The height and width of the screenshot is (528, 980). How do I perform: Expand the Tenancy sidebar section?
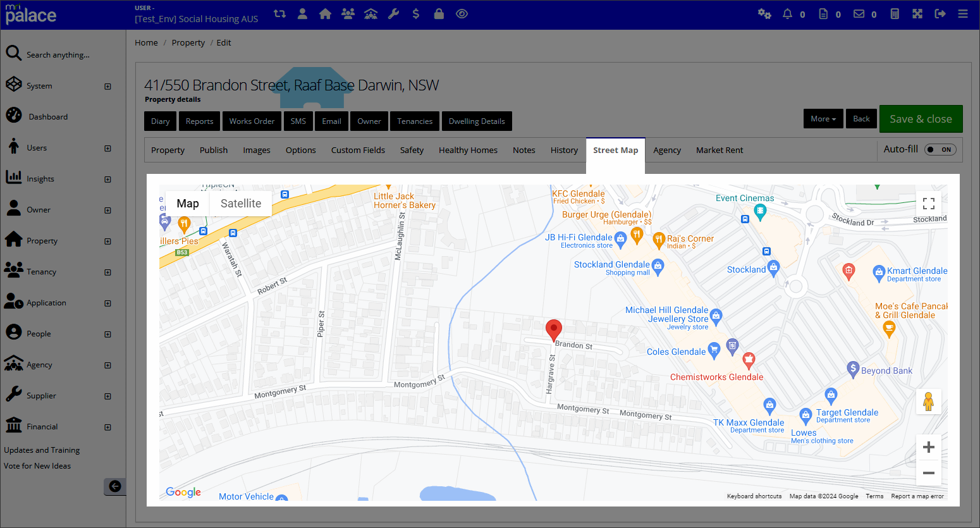point(107,273)
